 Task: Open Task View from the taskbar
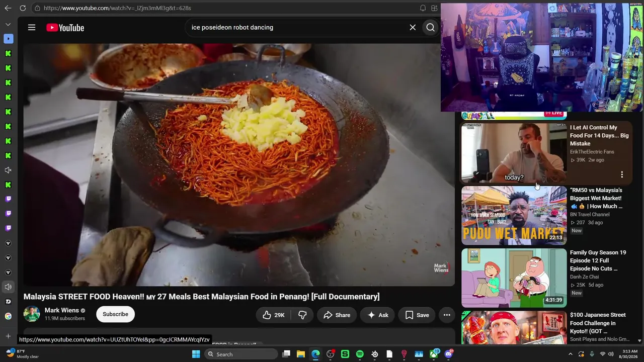[x=286, y=354]
